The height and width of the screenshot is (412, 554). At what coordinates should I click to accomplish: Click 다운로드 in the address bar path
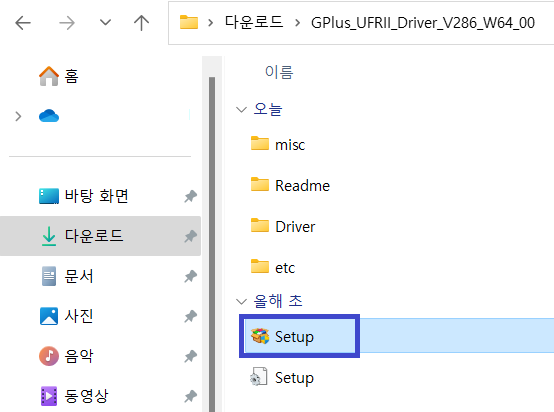(x=254, y=23)
